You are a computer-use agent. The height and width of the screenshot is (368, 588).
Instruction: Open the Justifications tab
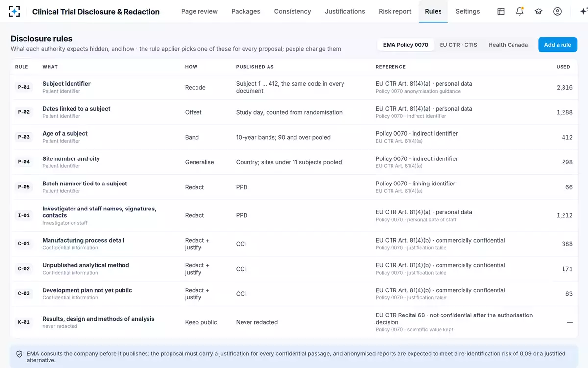345,11
